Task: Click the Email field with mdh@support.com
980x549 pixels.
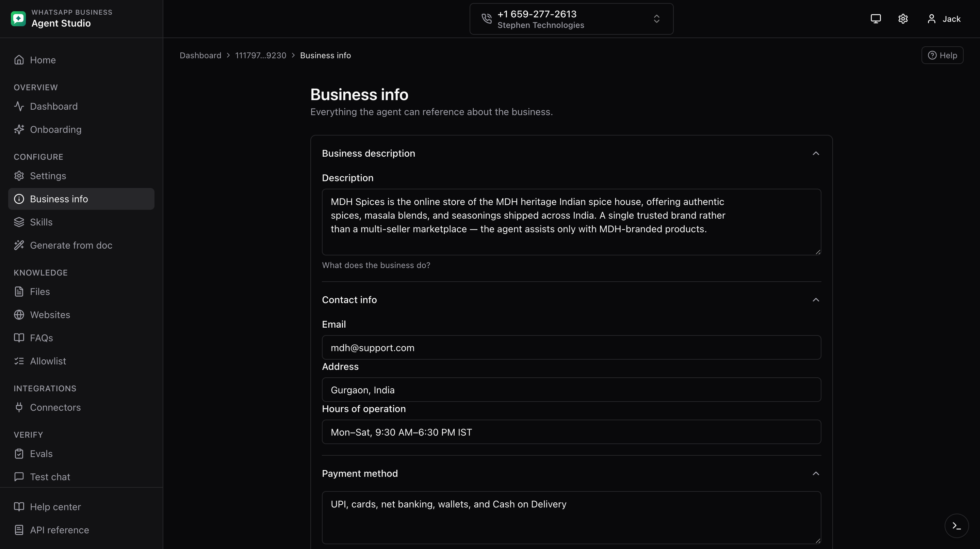Action: pos(571,348)
